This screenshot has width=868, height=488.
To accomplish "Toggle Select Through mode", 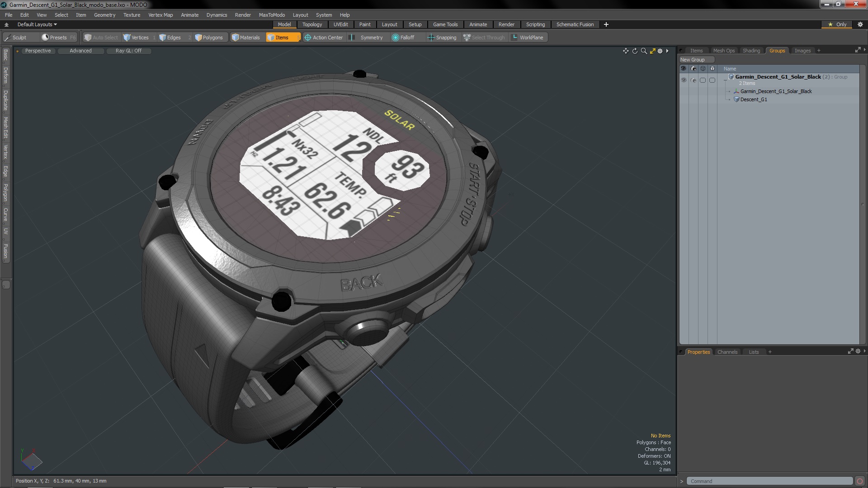I will [x=484, y=38].
